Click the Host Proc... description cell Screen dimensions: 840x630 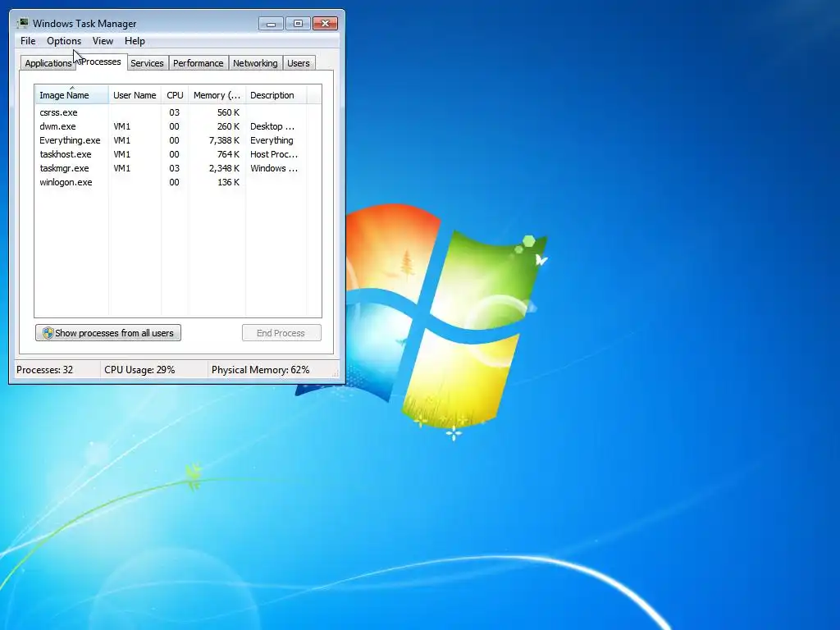[x=274, y=154]
